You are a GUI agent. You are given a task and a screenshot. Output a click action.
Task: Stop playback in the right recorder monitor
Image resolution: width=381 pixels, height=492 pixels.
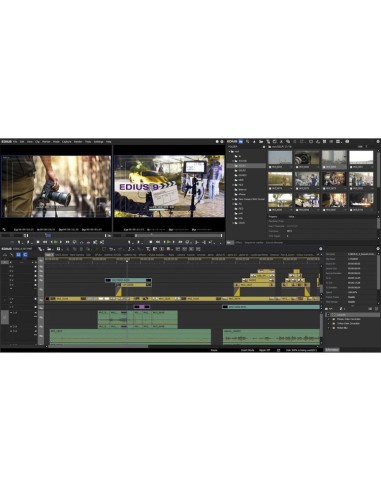tap(151, 242)
